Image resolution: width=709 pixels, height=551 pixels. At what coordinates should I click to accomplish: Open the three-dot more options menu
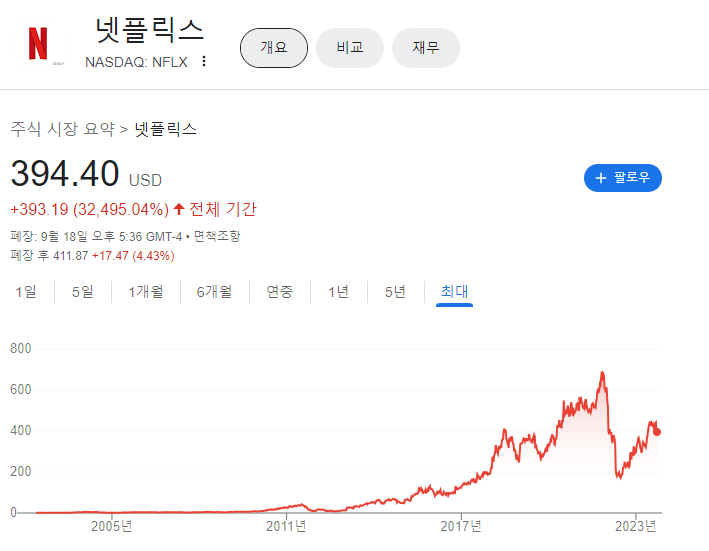tap(204, 61)
